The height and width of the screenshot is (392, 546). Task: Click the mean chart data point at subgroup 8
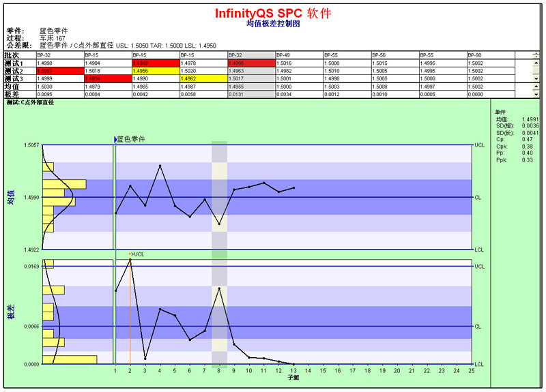coord(219,224)
